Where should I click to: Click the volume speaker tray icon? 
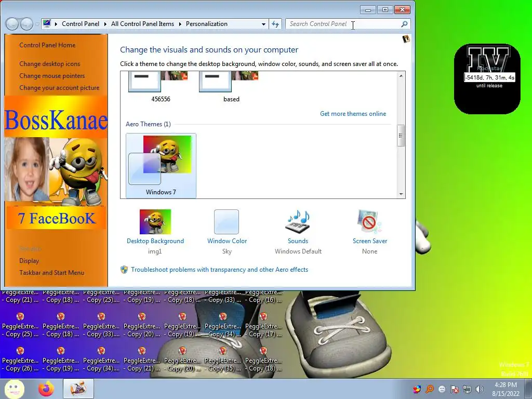pos(480,389)
